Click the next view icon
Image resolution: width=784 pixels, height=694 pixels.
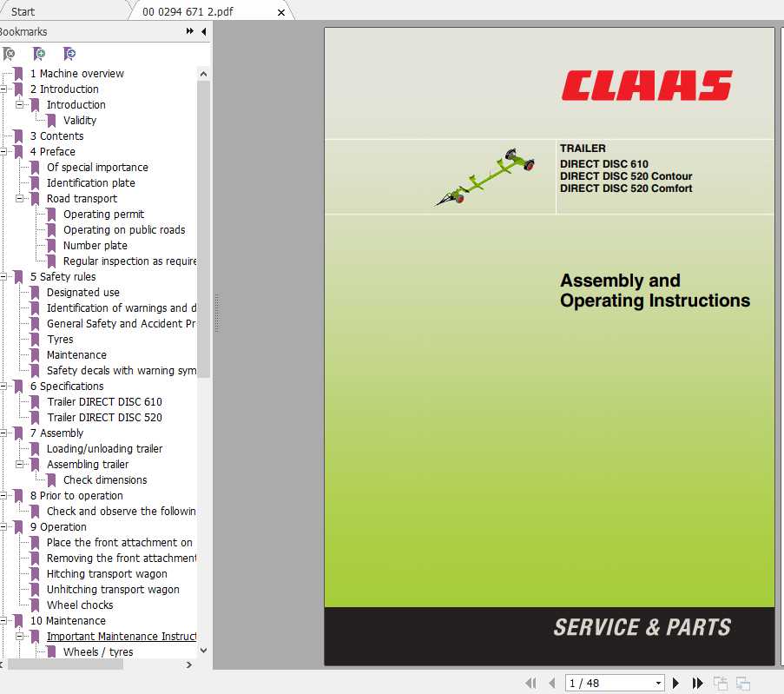pos(743,683)
